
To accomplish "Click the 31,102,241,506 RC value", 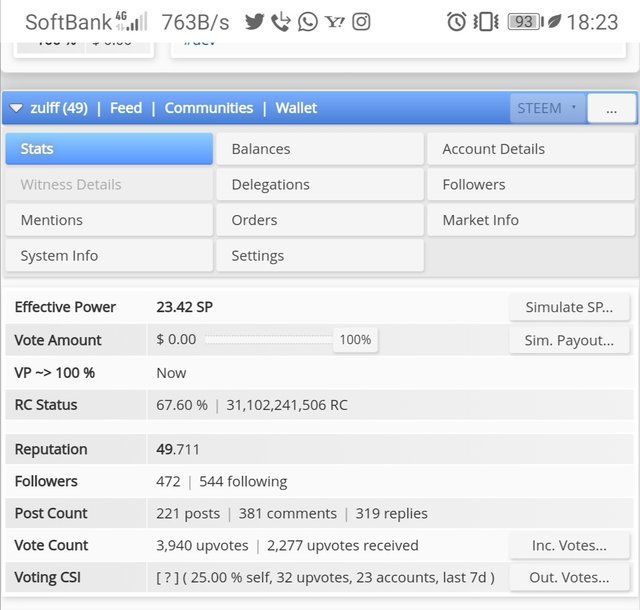I will [x=287, y=405].
